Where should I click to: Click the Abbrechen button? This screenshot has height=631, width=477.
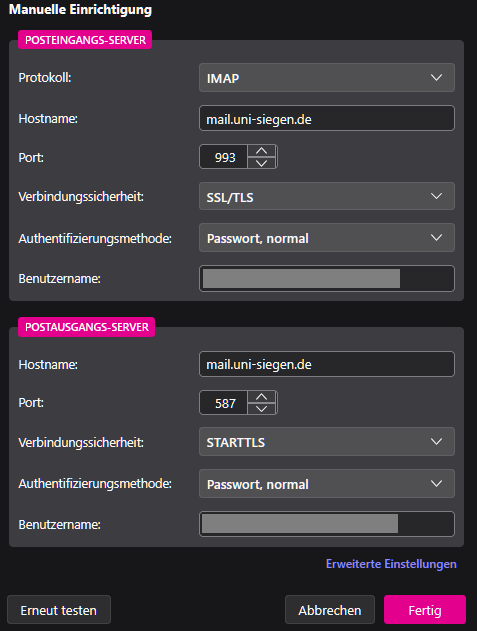point(330,610)
